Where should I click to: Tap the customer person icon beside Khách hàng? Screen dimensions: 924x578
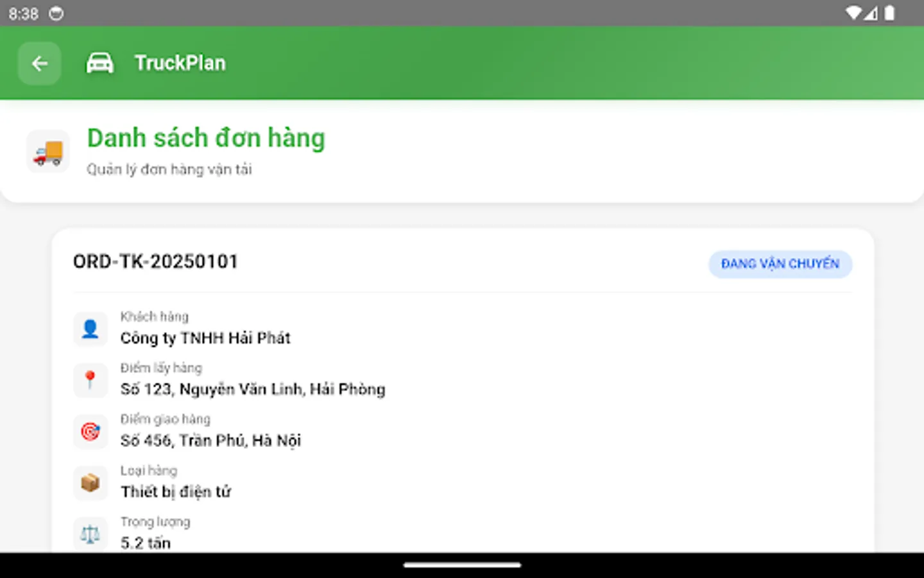(x=90, y=329)
